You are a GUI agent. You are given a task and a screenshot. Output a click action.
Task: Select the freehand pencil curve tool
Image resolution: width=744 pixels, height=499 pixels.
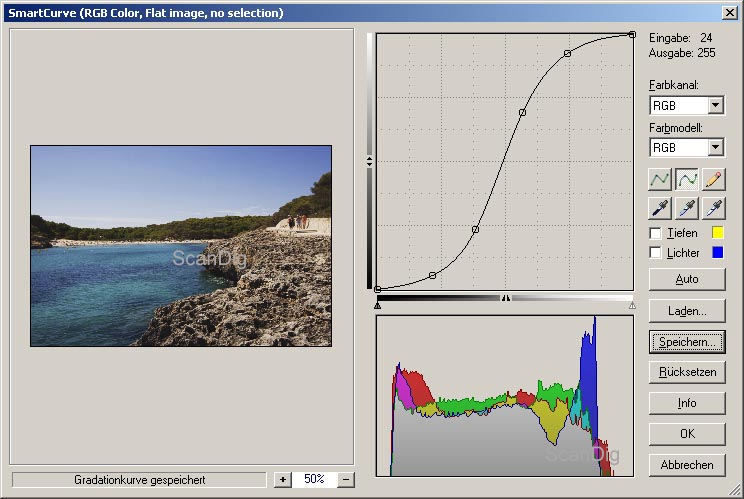[x=713, y=179]
